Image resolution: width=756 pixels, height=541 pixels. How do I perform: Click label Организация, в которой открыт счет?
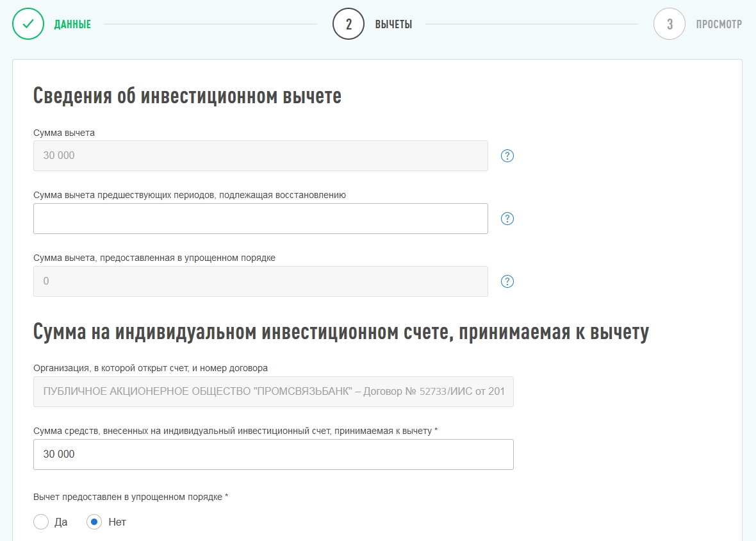[151, 369]
